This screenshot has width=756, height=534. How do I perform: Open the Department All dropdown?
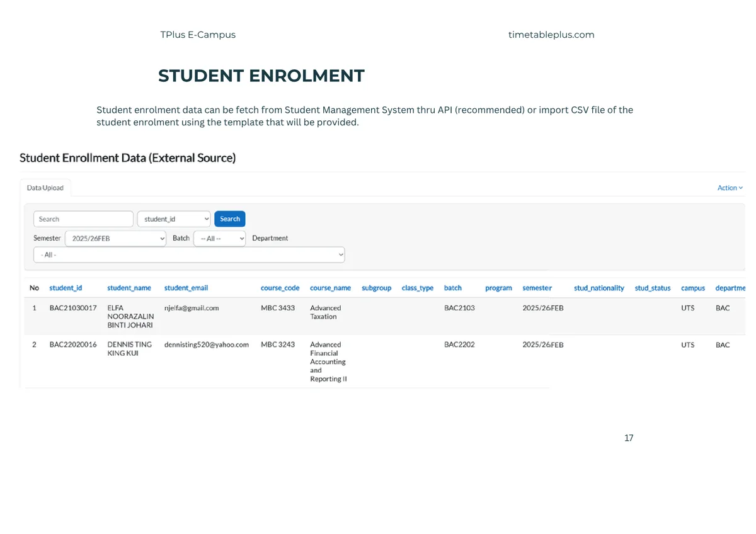(x=189, y=255)
